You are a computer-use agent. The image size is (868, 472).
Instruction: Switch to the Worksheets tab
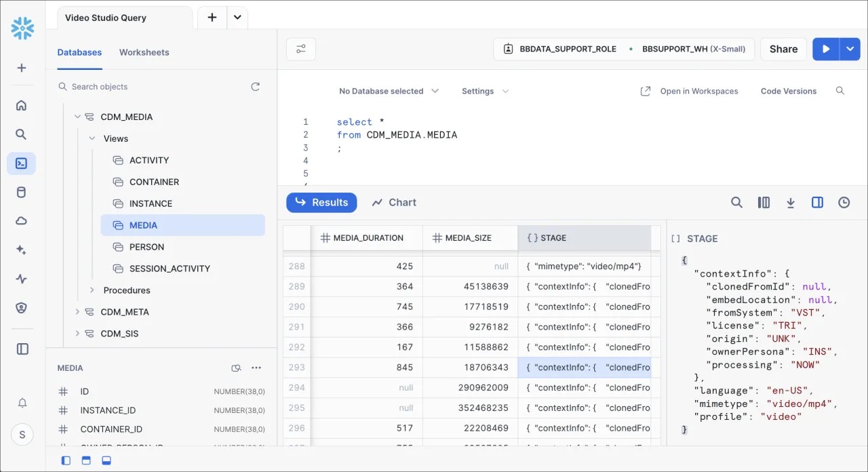coord(144,52)
